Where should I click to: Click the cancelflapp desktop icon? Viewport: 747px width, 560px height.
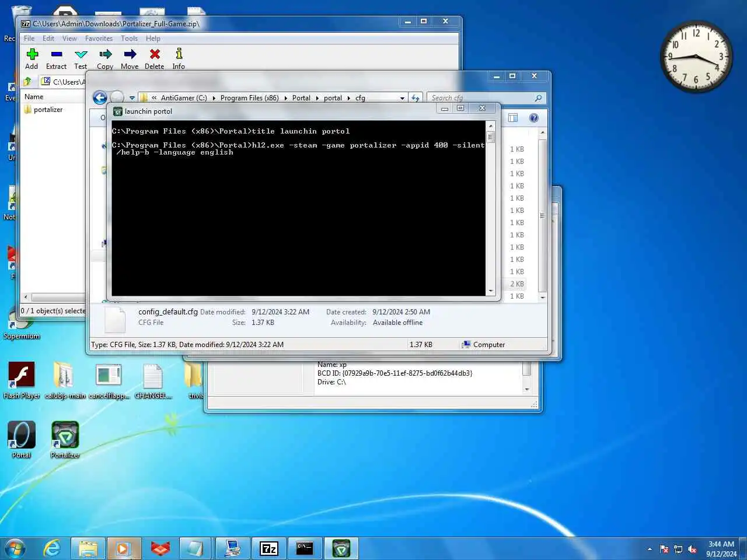coord(109,381)
